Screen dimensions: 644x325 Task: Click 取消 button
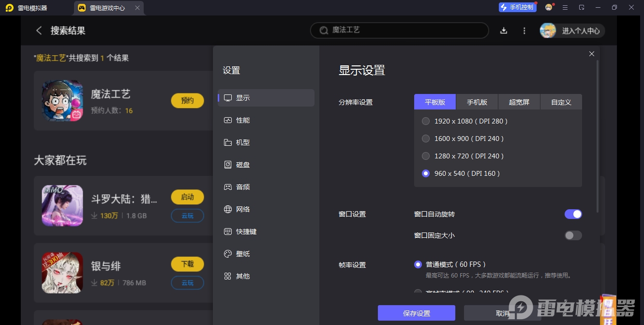[503, 313]
